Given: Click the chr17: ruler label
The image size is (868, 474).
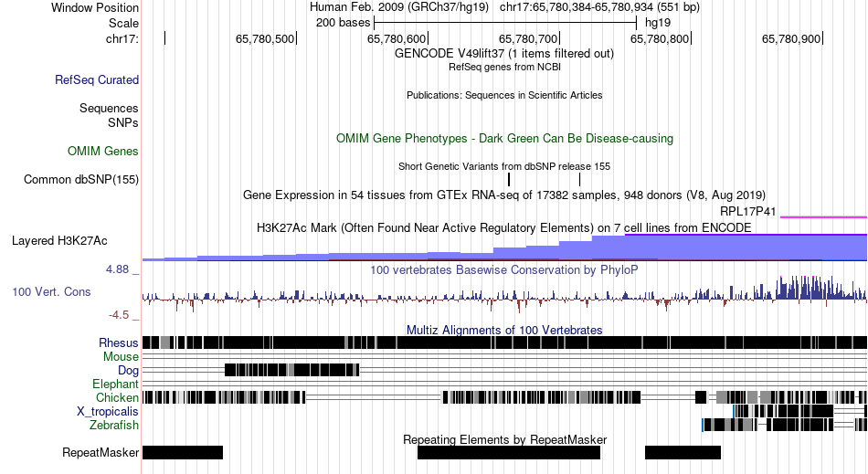Looking at the screenshot, I should (x=122, y=38).
